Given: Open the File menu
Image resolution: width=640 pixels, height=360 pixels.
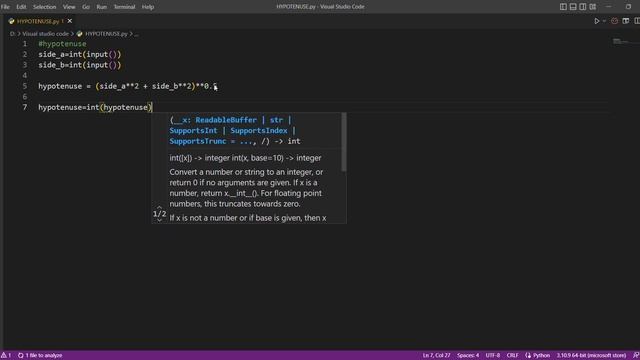Looking at the screenshot, I should [5, 7].
